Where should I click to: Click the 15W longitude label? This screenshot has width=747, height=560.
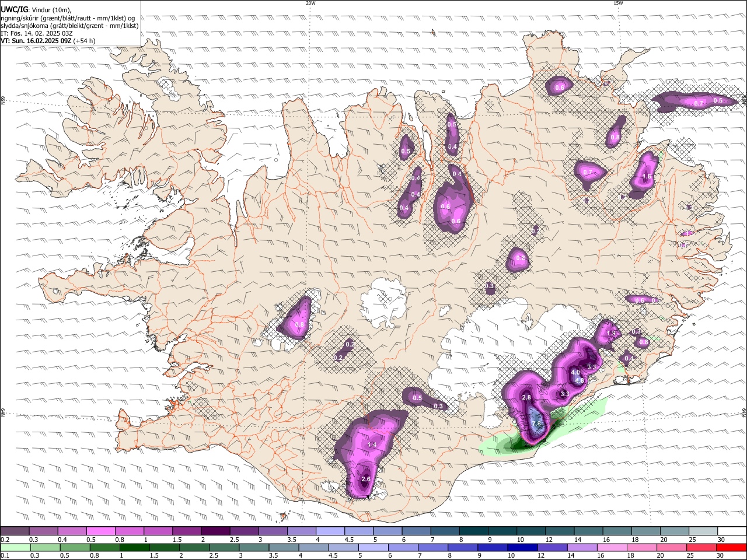tap(618, 3)
